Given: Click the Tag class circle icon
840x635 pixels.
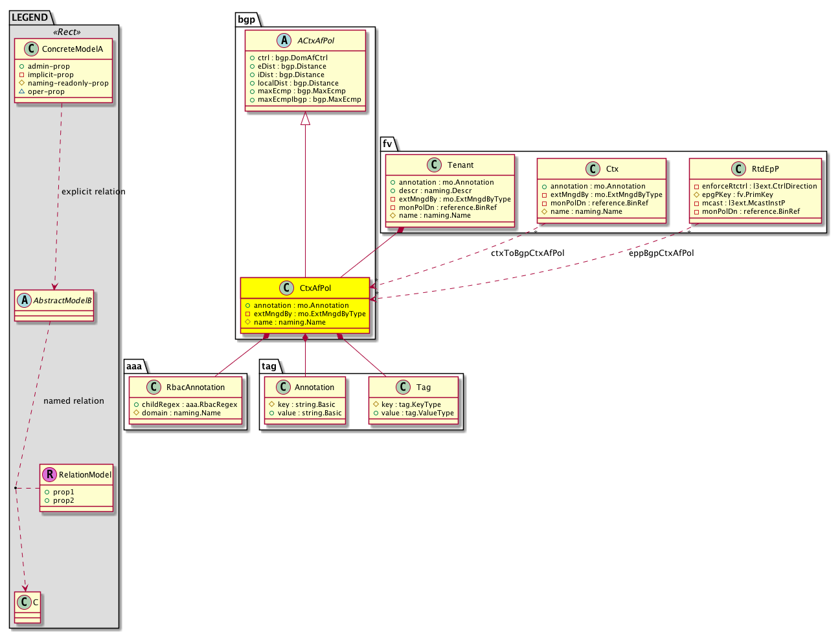Looking at the screenshot, I should pyautogui.click(x=403, y=387).
